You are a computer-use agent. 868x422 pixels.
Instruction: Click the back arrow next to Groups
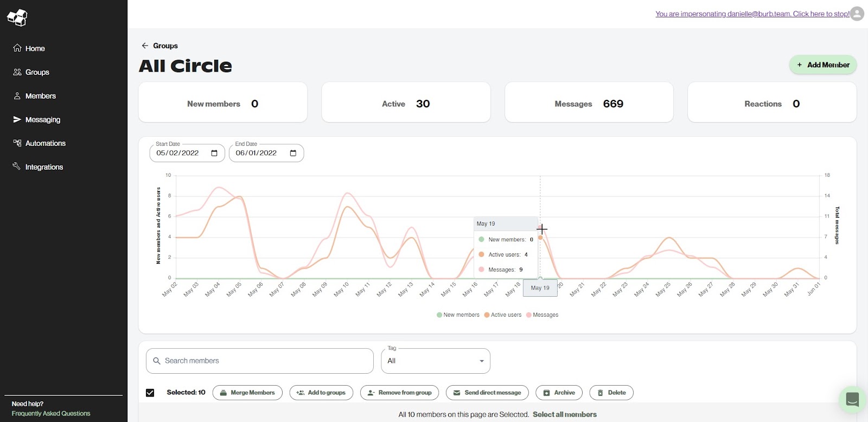145,46
